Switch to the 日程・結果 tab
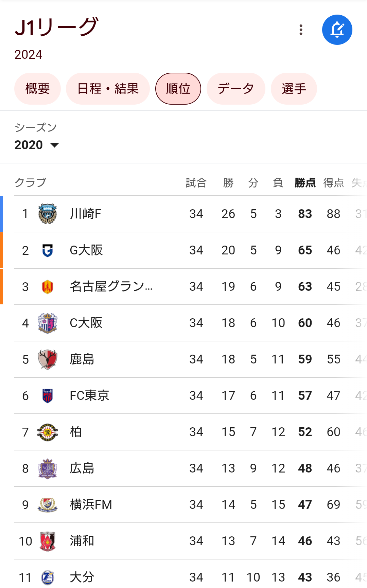Image resolution: width=367 pixels, height=588 pixels. click(108, 89)
